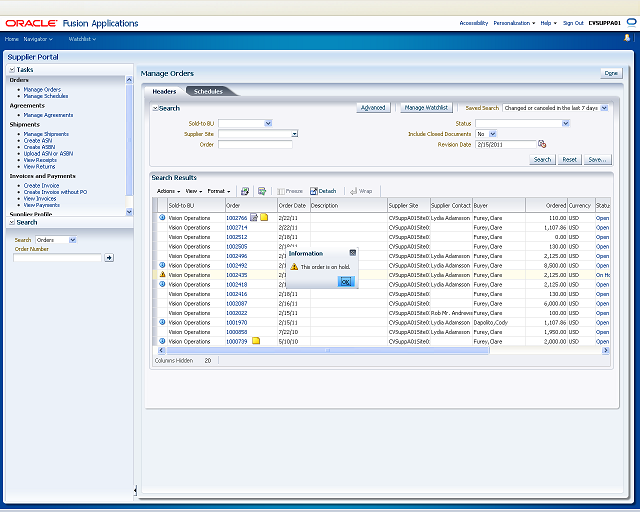Open the Help menu

[548, 23]
